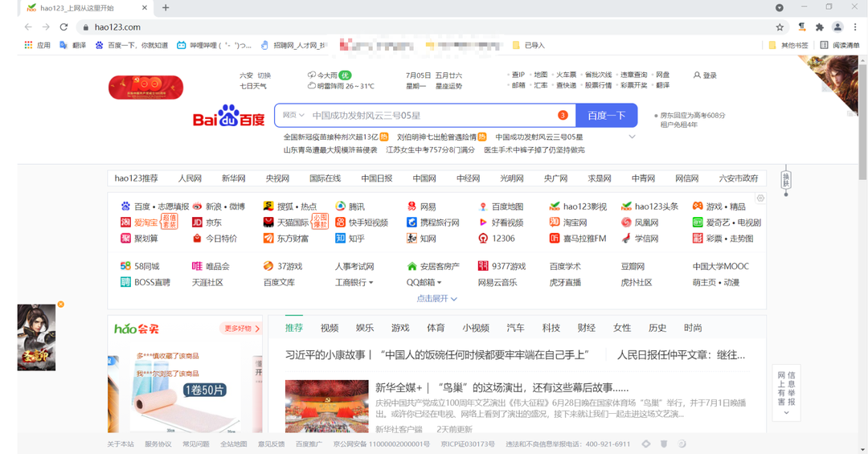Open 百度一下,你就知道 bookmark

[132, 45]
